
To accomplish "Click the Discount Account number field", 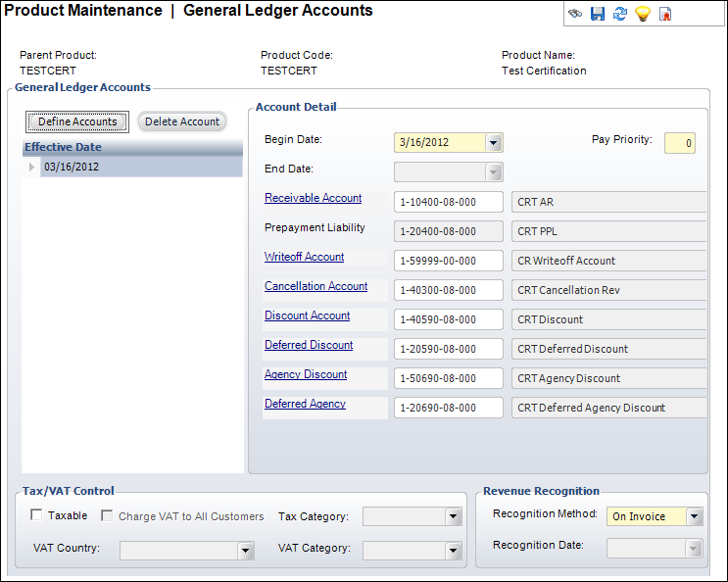I will 448,319.
